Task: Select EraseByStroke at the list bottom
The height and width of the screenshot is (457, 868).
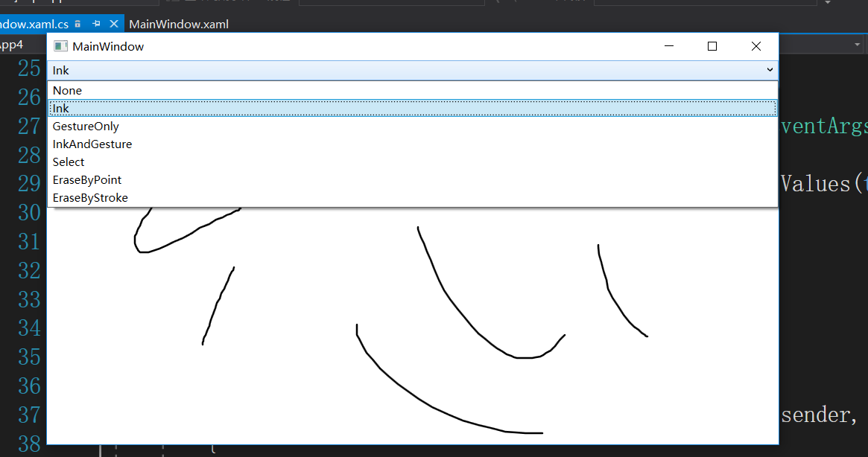Action: (x=90, y=197)
